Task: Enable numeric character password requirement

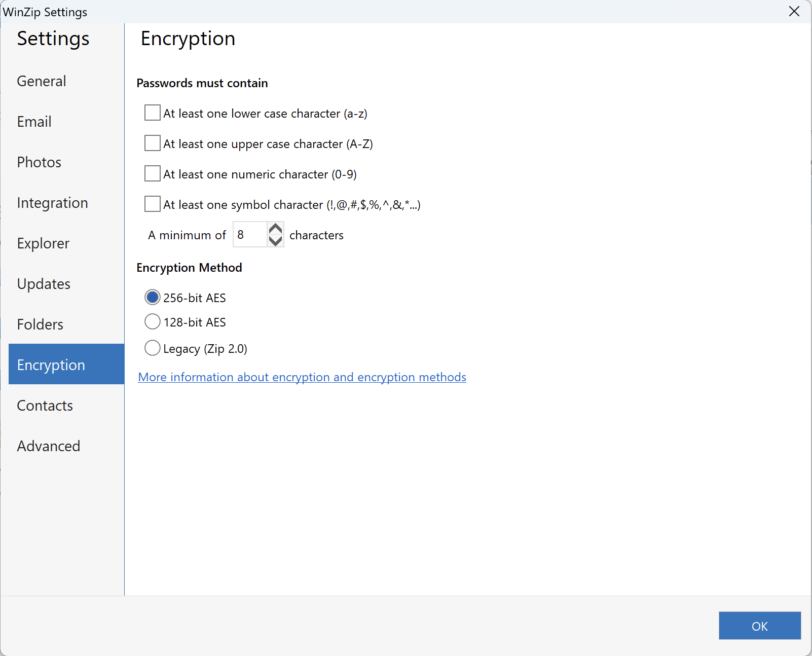Action: pos(152,173)
